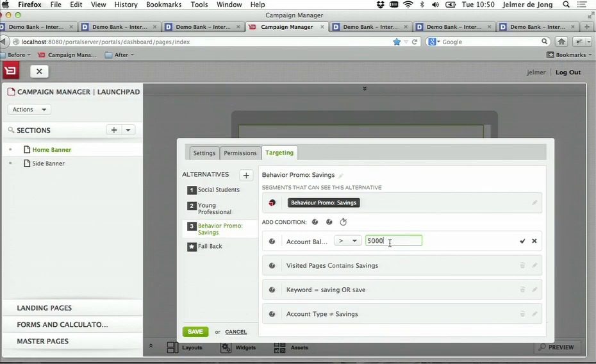Viewport: 596px width, 364px height.
Task: Click the green Save button
Action: click(x=195, y=332)
